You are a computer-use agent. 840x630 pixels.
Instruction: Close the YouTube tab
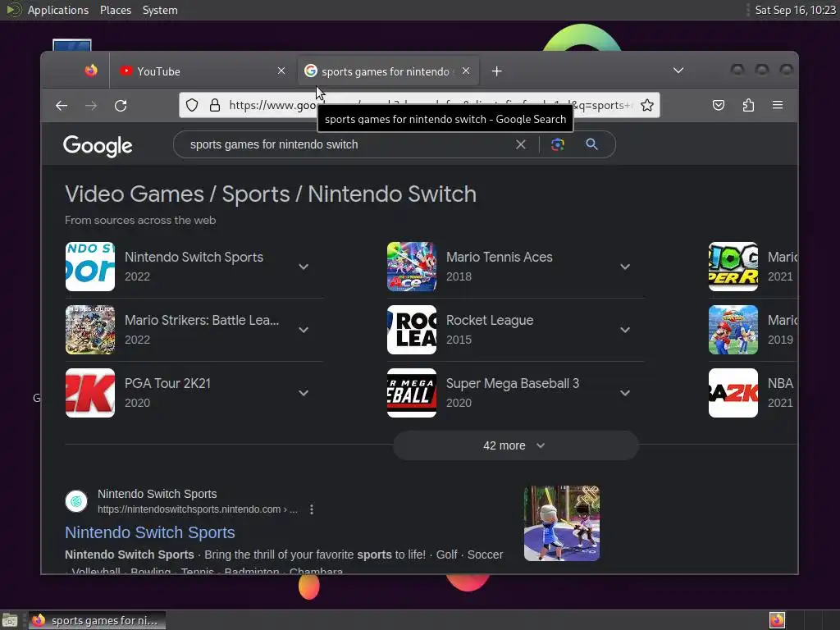tap(281, 71)
